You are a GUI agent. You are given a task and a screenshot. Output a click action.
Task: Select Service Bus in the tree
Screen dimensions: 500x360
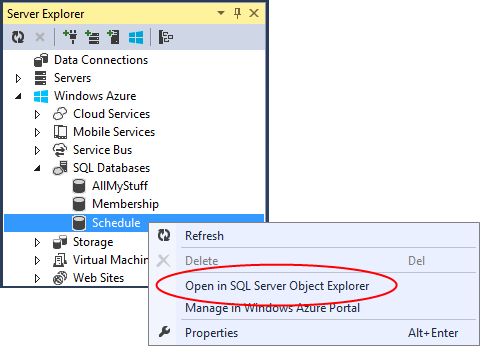[x=102, y=150]
